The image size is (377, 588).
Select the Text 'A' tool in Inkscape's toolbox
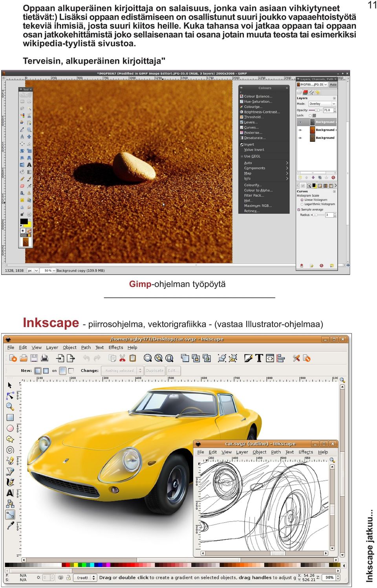[x=10, y=493]
